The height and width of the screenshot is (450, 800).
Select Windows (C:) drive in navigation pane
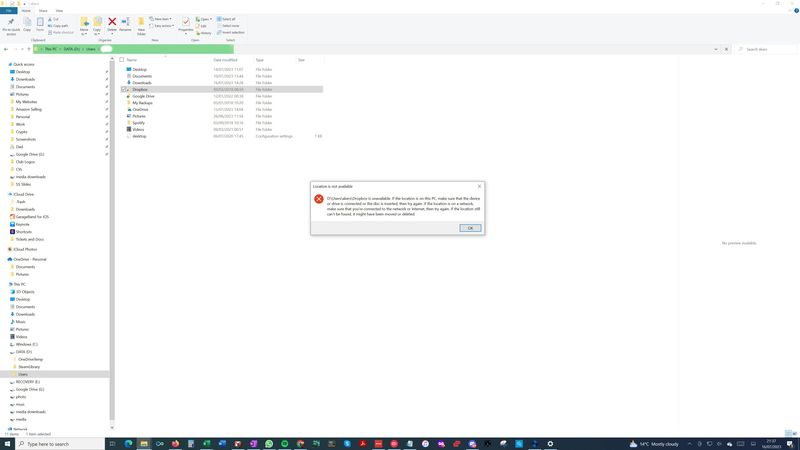pos(27,344)
